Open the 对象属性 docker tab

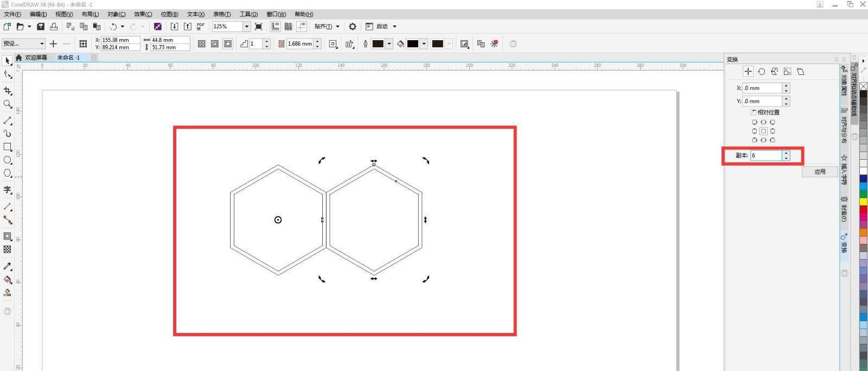pyautogui.click(x=844, y=80)
